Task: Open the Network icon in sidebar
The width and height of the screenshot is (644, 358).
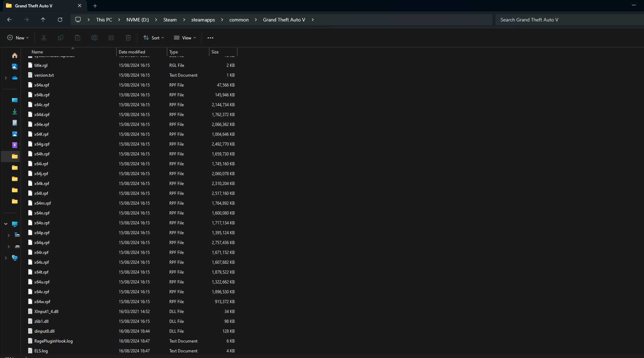Action: point(14,258)
